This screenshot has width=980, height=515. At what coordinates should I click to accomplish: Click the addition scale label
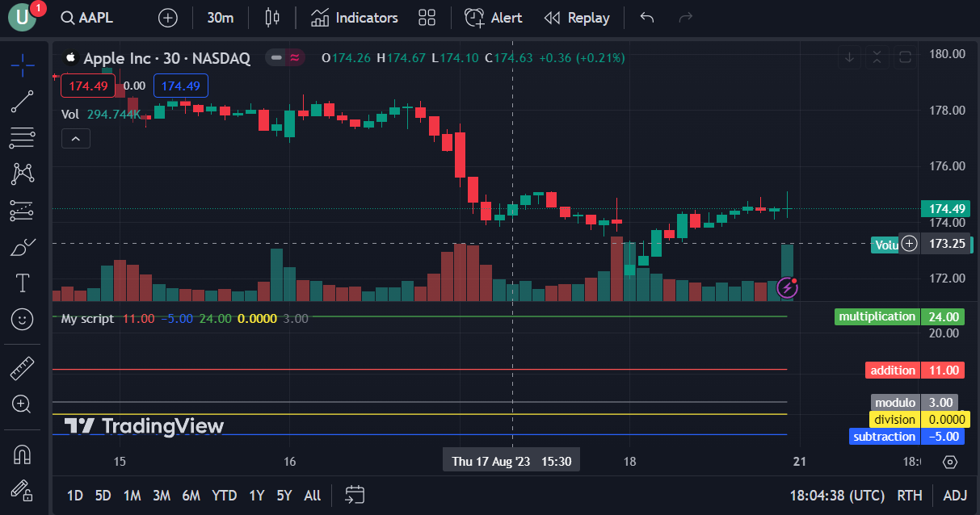[x=893, y=371]
